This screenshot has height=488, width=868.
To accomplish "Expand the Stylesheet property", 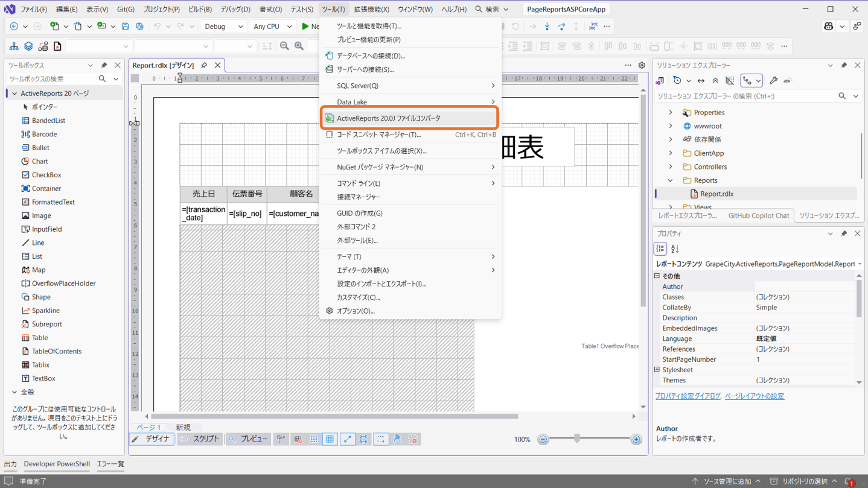I will pos(657,370).
